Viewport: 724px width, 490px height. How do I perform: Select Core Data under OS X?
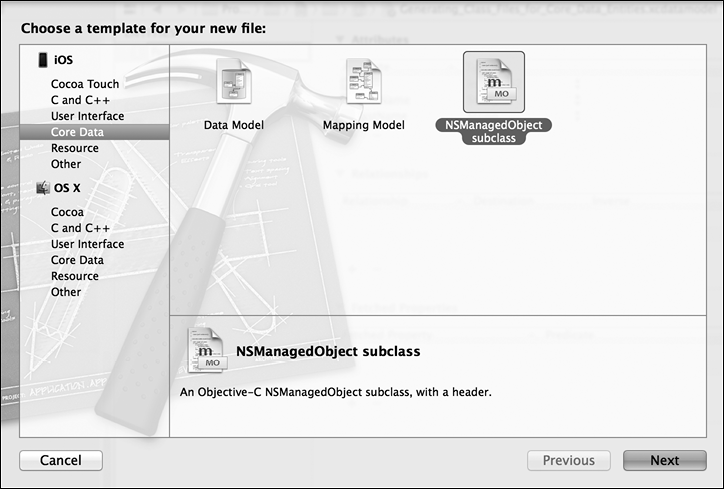click(x=79, y=260)
